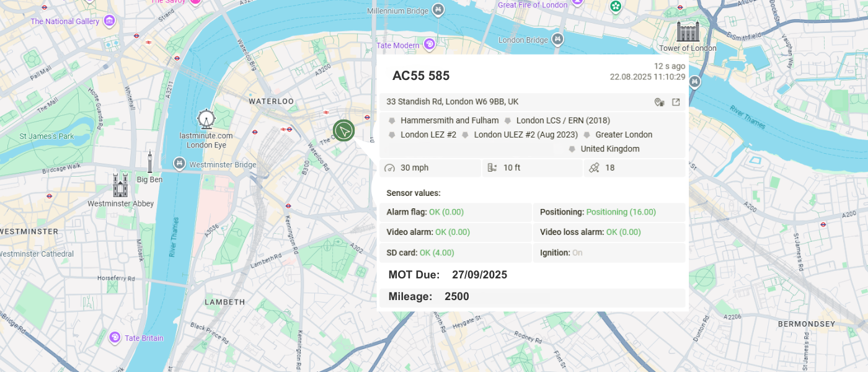Click the green vehicle direction marker on map

[343, 130]
